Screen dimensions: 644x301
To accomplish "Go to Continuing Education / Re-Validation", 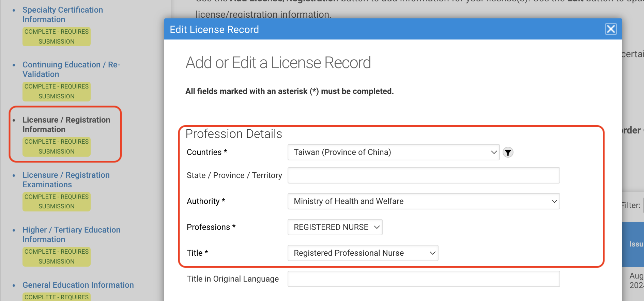I will tap(71, 69).
